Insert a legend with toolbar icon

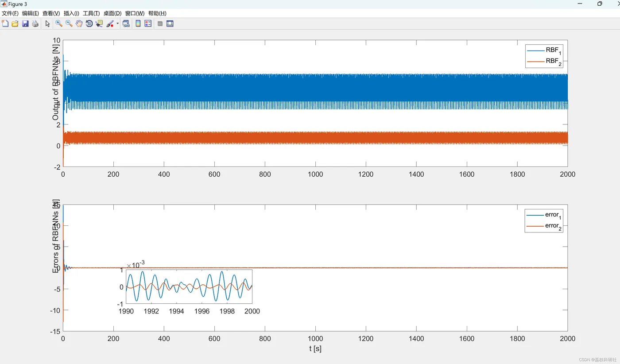(x=148, y=23)
